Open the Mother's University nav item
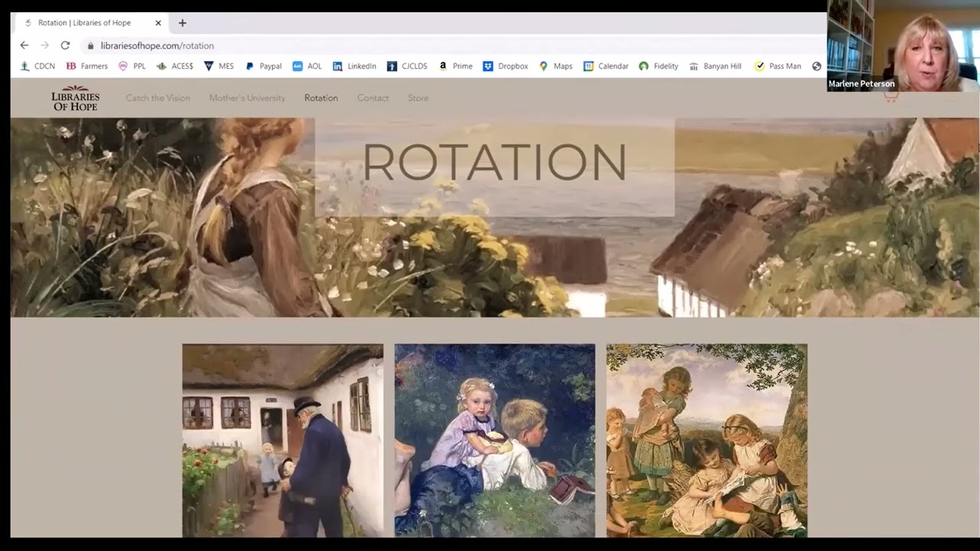980x551 pixels. point(247,98)
